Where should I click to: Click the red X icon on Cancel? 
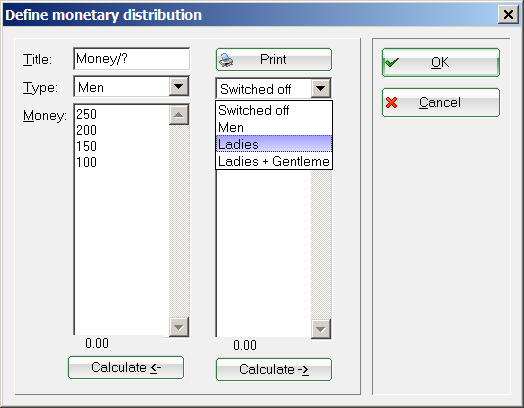pos(391,103)
